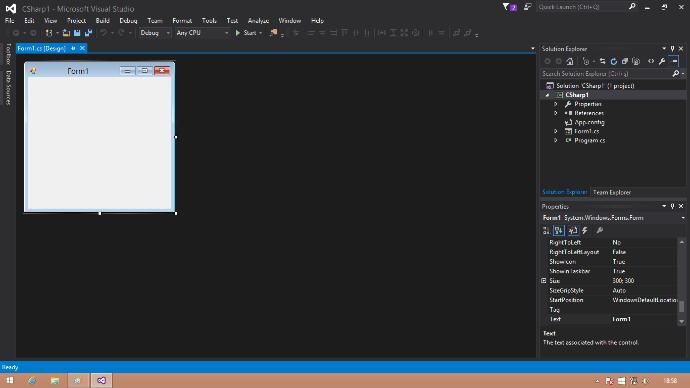Click the feedback icon next to Quick Launch

527,7
